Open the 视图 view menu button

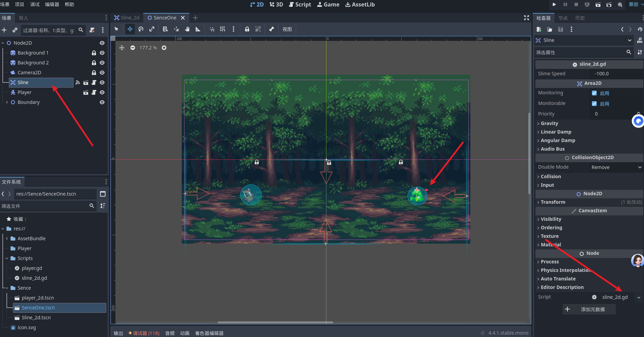tap(287, 29)
